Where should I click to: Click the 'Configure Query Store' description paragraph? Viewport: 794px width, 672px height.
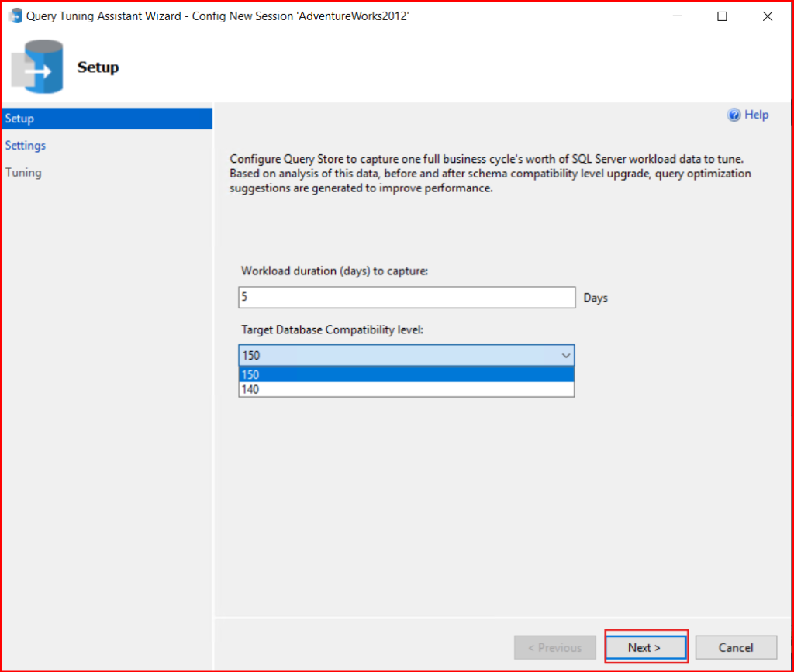[490, 173]
